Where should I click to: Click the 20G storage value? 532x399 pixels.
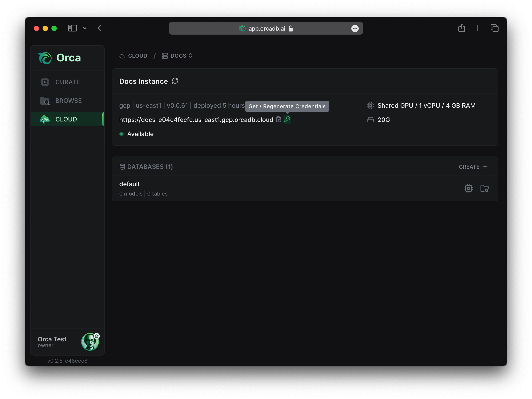(x=384, y=120)
